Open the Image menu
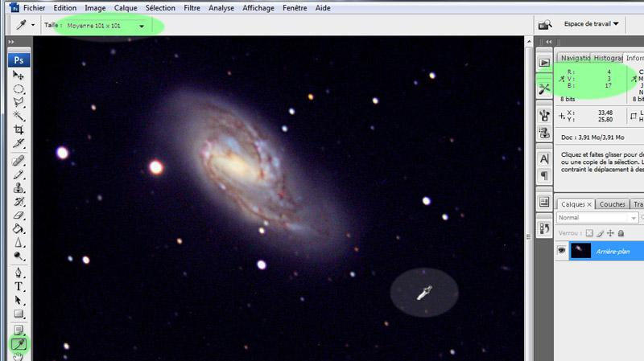Image resolution: width=644 pixels, height=361 pixels. pos(95,8)
